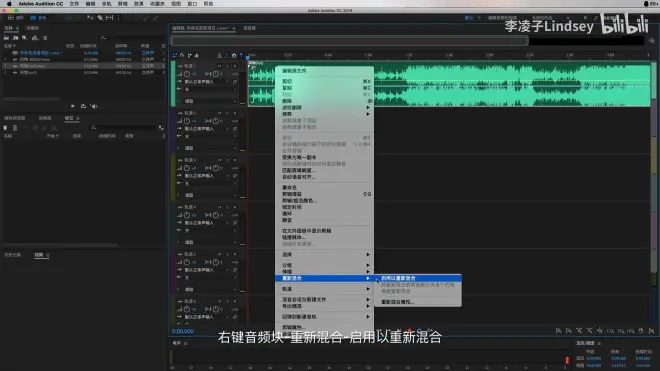
Task: Switch to the 标记 panel tab
Action: (69, 118)
